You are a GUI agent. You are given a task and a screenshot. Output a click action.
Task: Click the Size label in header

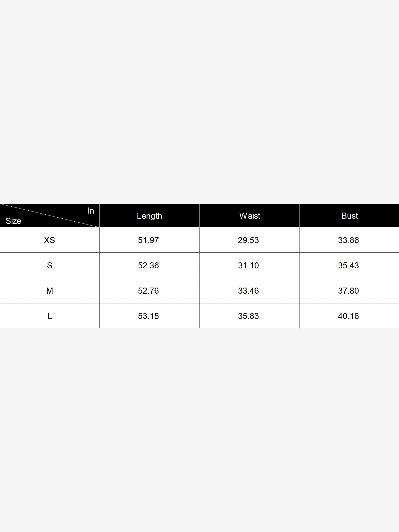(13, 221)
